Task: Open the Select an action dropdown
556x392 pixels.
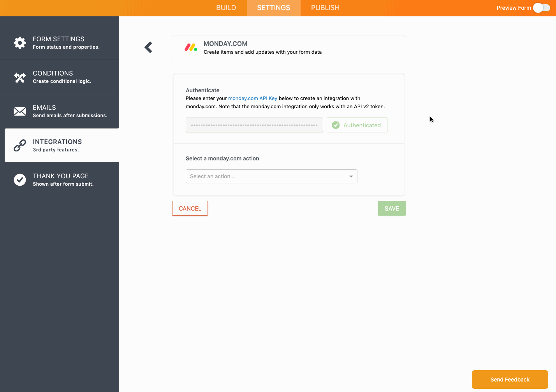Action: pyautogui.click(x=271, y=176)
